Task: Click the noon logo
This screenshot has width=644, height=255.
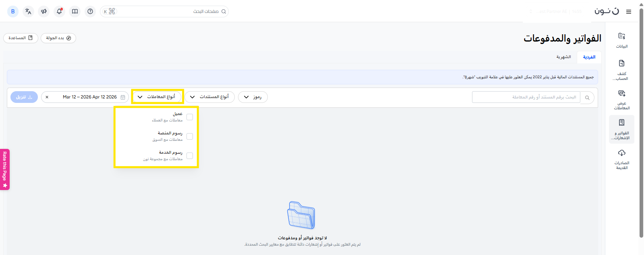Action: coord(607,11)
